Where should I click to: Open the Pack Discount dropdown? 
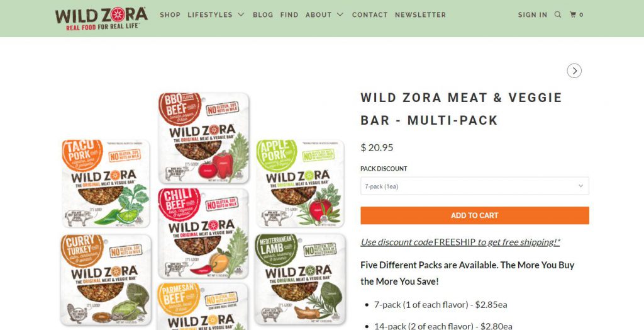pyautogui.click(x=474, y=186)
